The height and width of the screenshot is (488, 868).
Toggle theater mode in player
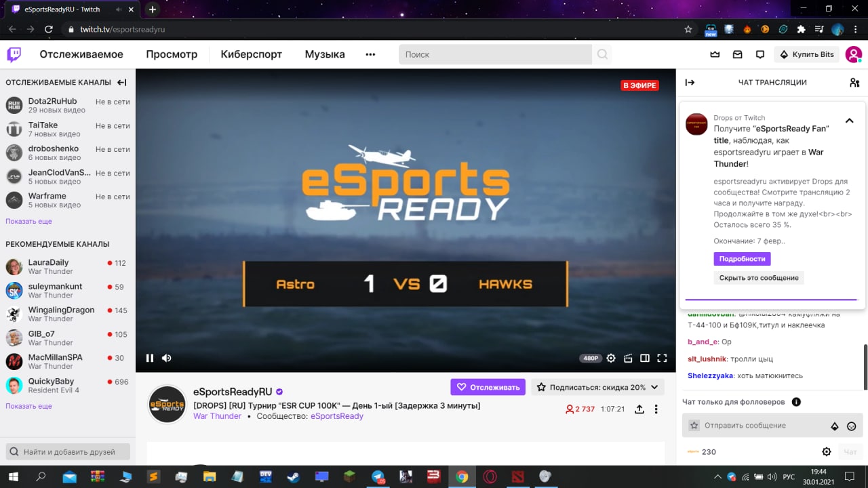645,358
